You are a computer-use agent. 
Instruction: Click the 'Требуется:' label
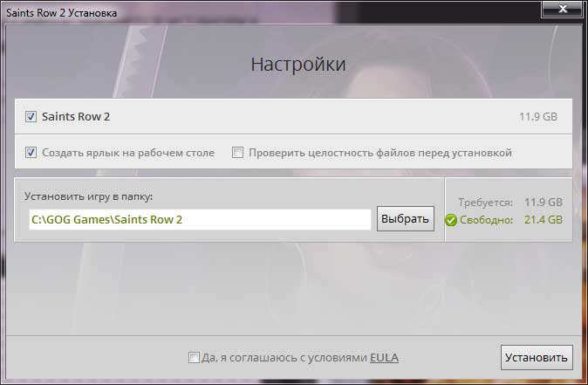click(x=485, y=203)
